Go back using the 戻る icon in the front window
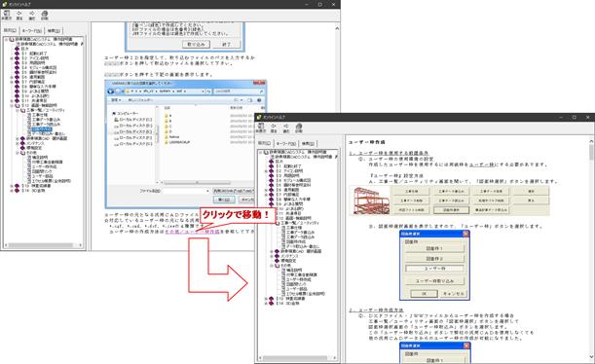 tap(274, 127)
